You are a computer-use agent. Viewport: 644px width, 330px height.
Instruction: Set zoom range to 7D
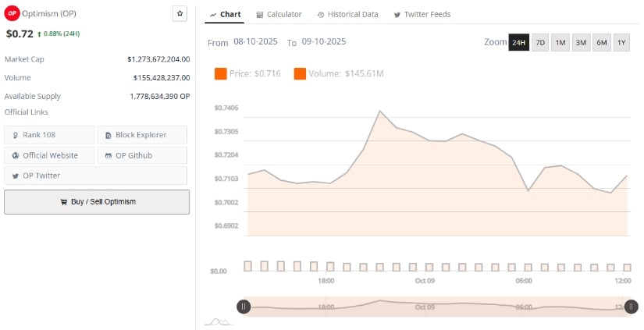coord(540,42)
